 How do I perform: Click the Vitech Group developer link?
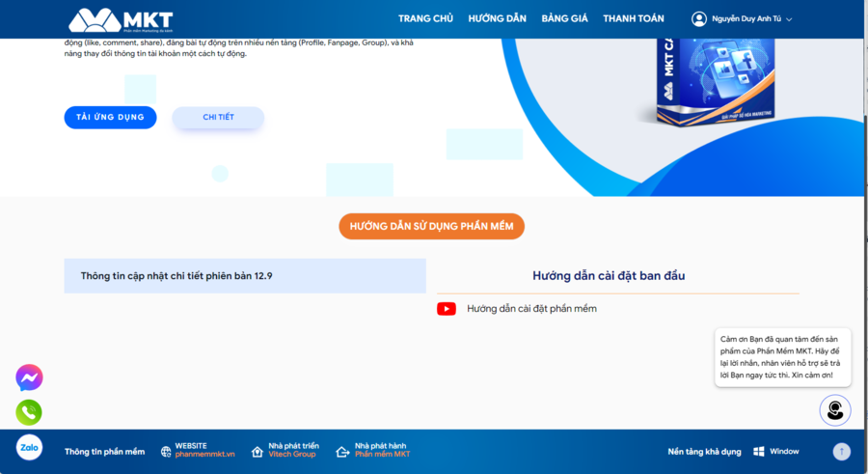pyautogui.click(x=291, y=455)
